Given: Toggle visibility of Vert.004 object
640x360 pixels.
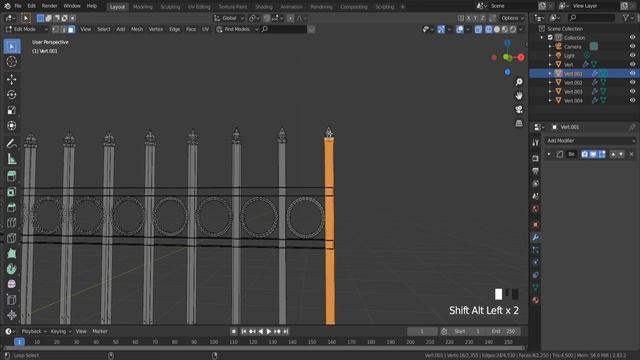Looking at the screenshot, I should click(632, 100).
